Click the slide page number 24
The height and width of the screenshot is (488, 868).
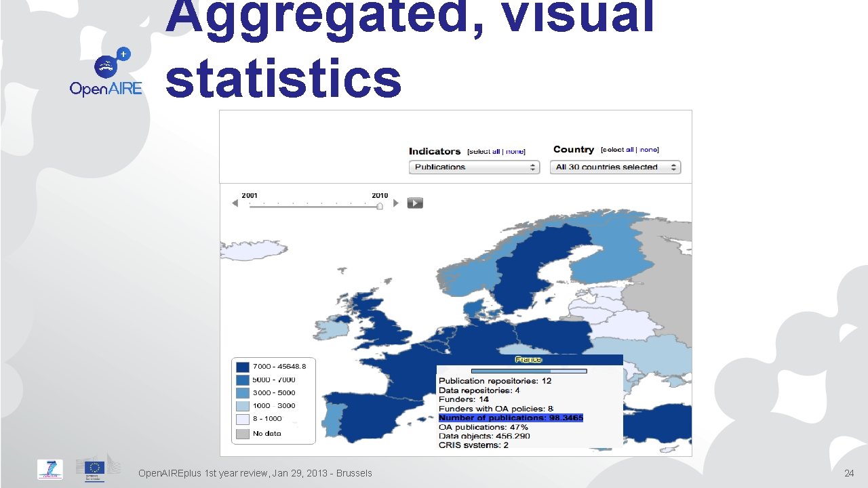coord(849,473)
